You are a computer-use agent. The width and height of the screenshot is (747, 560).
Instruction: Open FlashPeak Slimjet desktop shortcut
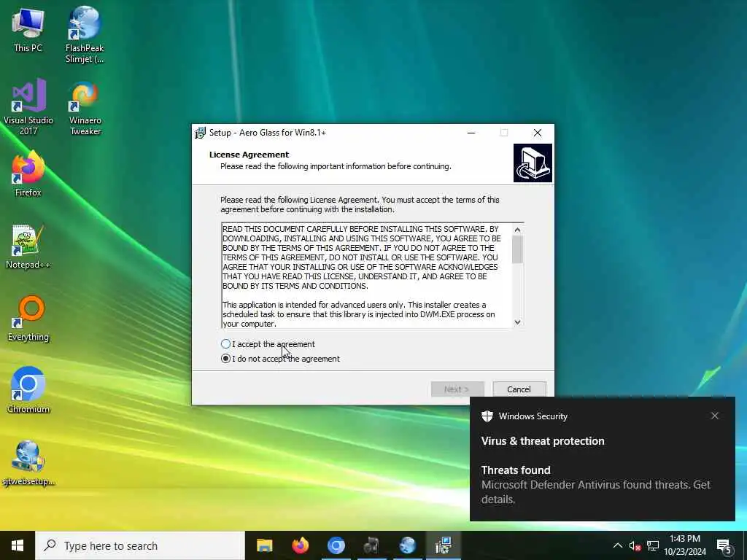coord(85,34)
